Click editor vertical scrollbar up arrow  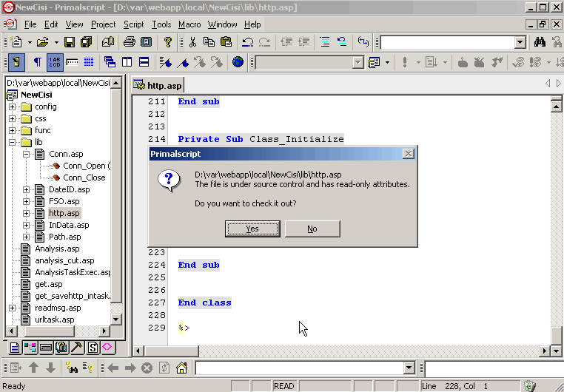tap(557, 107)
